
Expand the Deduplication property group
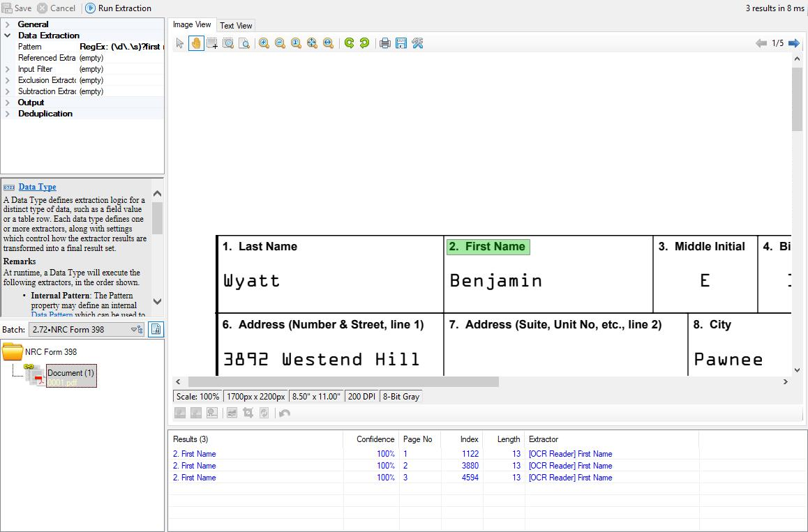[8, 114]
